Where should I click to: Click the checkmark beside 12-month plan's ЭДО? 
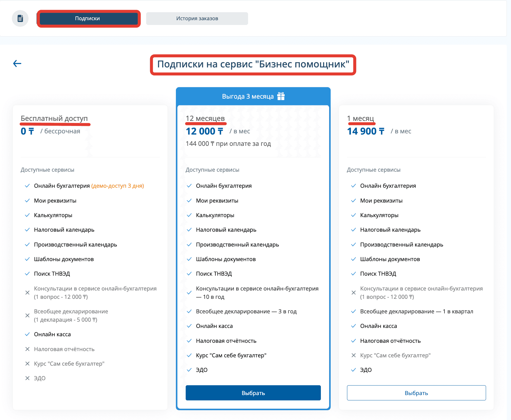point(189,370)
